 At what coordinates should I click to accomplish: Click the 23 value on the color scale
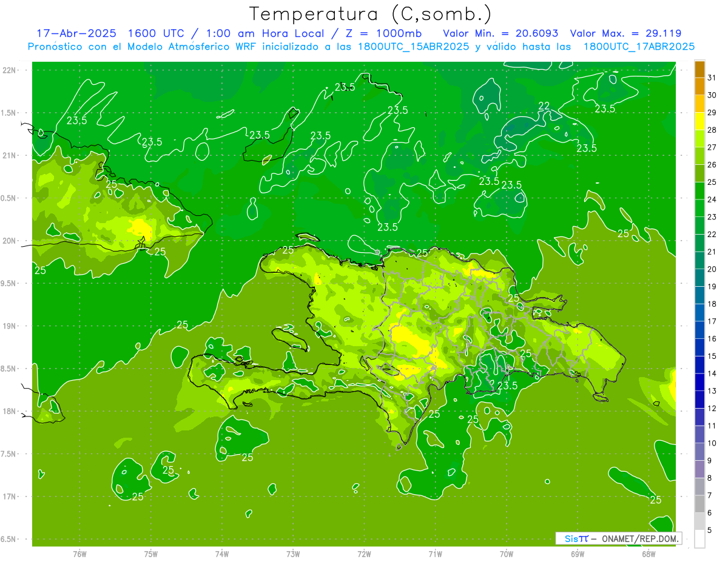point(712,217)
